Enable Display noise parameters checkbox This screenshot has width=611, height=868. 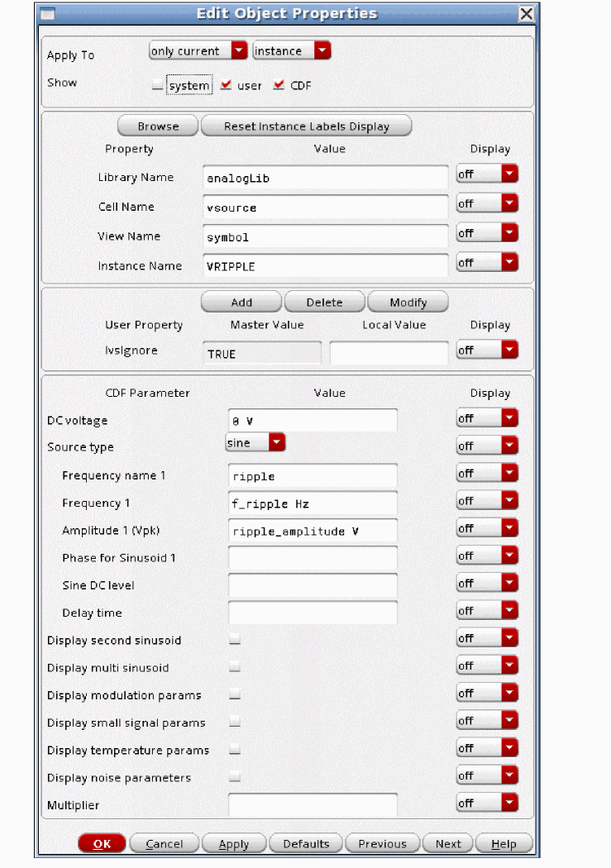click(x=235, y=777)
